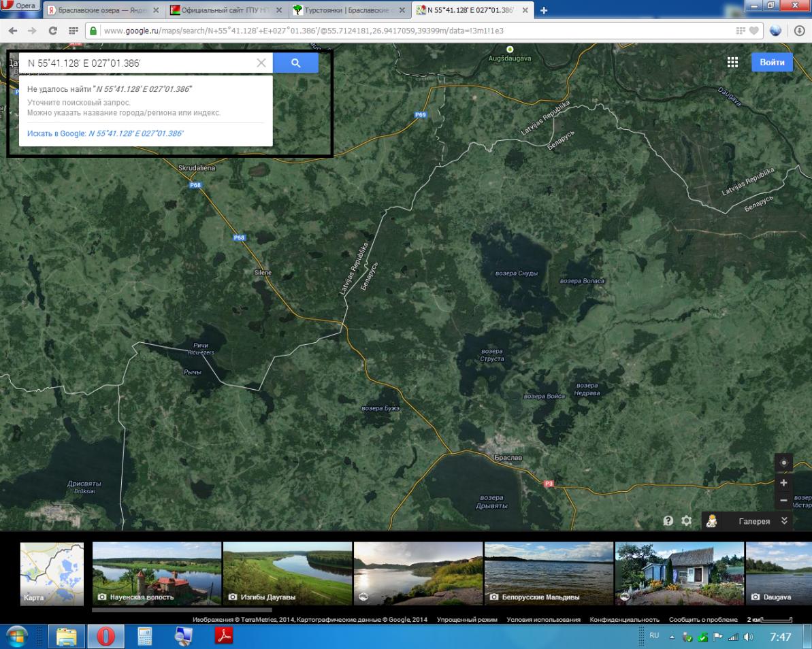This screenshot has width=812, height=649.
Task: Open the Науенская волость photo
Action: pyautogui.click(x=157, y=573)
